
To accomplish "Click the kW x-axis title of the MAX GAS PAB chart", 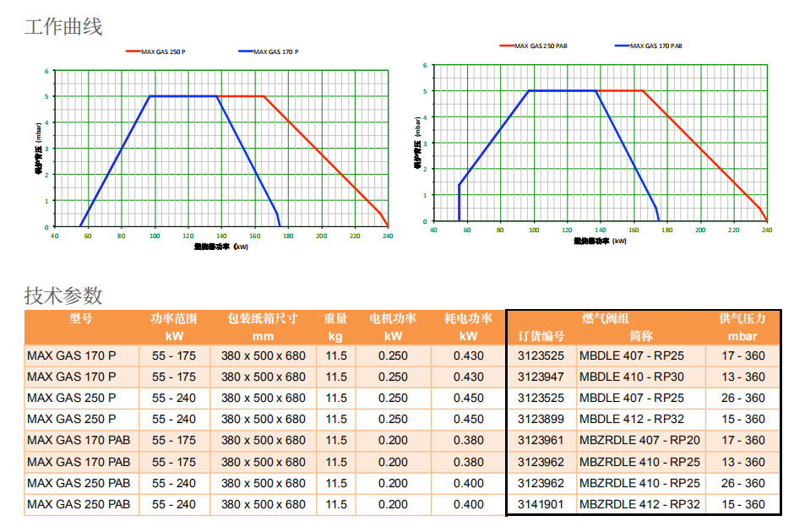I will tap(600, 241).
